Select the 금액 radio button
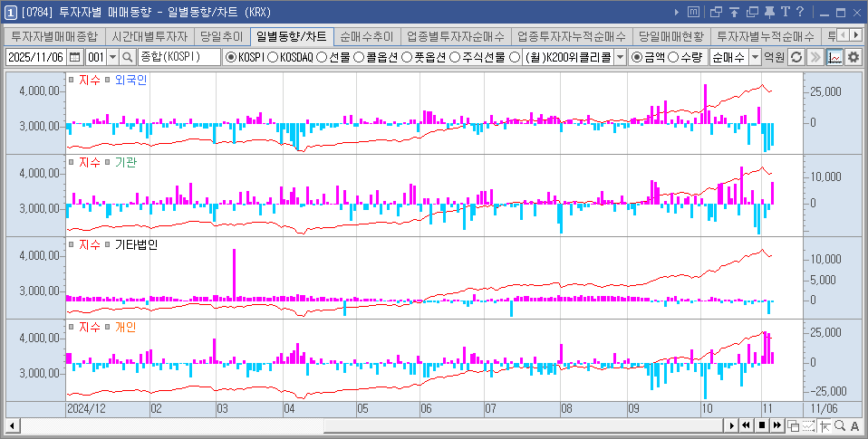Screen dimensions: 868x439 click(637, 57)
